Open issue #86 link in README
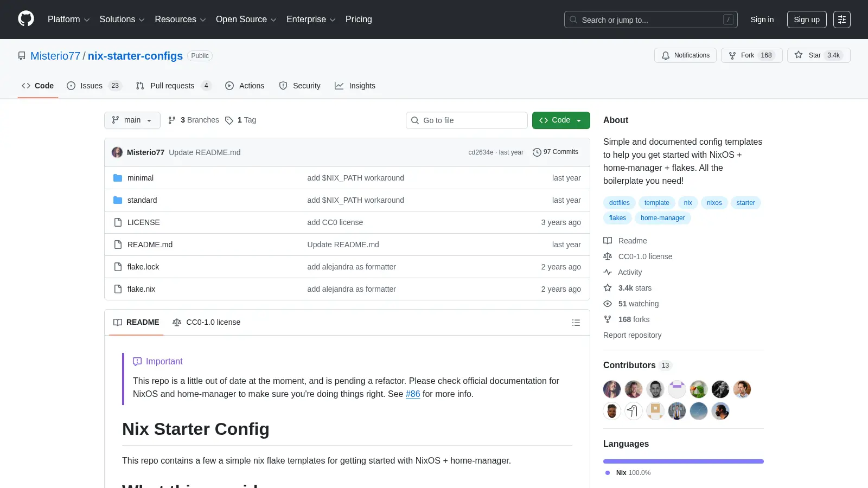This screenshot has height=488, width=868. pyautogui.click(x=413, y=394)
